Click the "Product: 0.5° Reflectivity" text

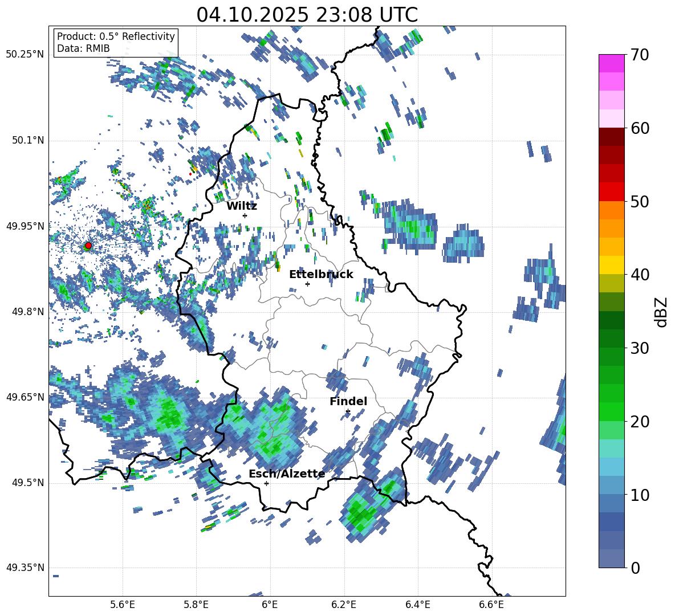point(116,36)
